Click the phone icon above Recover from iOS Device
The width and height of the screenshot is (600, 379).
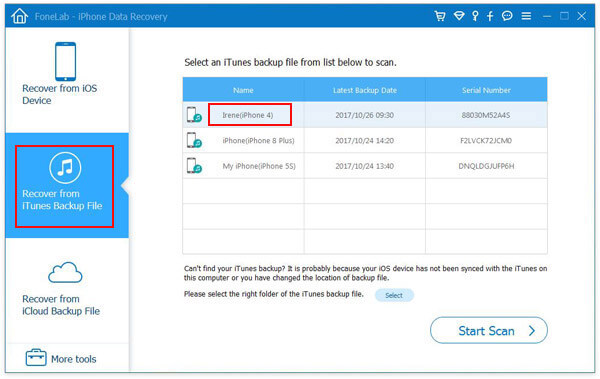[x=65, y=61]
